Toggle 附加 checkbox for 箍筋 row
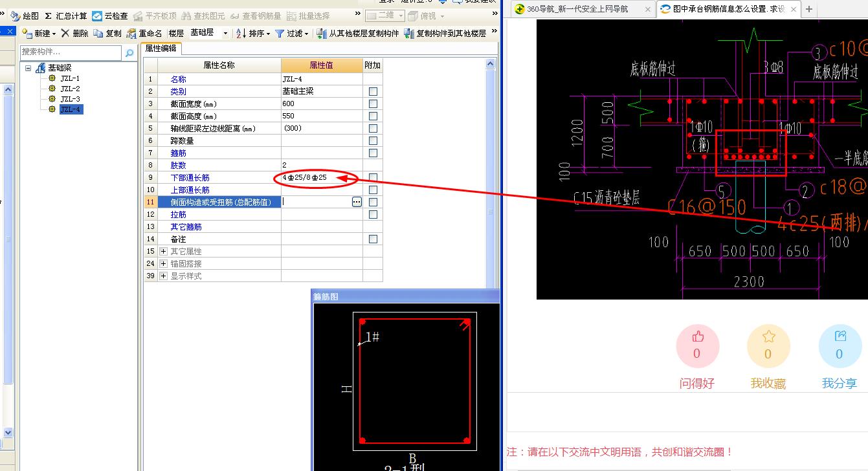 pyautogui.click(x=373, y=153)
